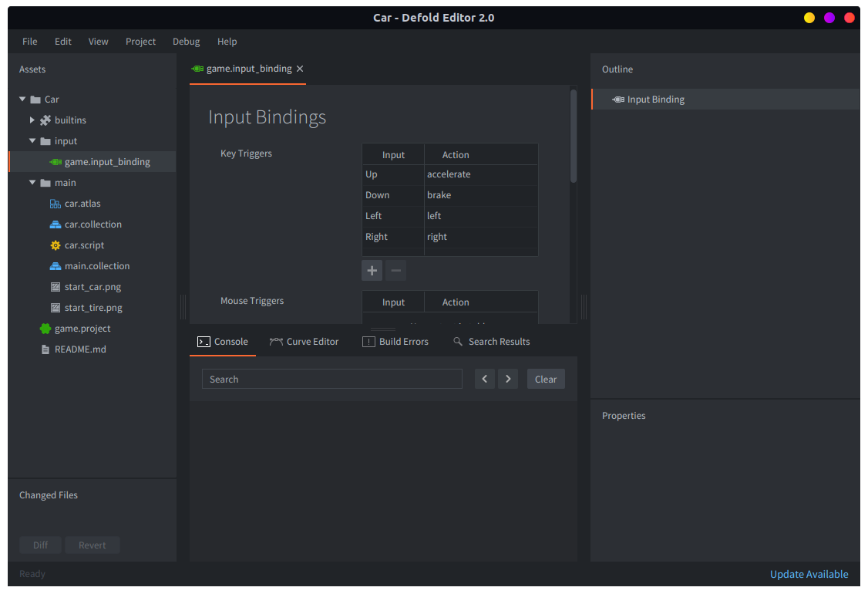This screenshot has width=868, height=594.
Task: Collapse the main folder arrow
Action: (x=32, y=183)
